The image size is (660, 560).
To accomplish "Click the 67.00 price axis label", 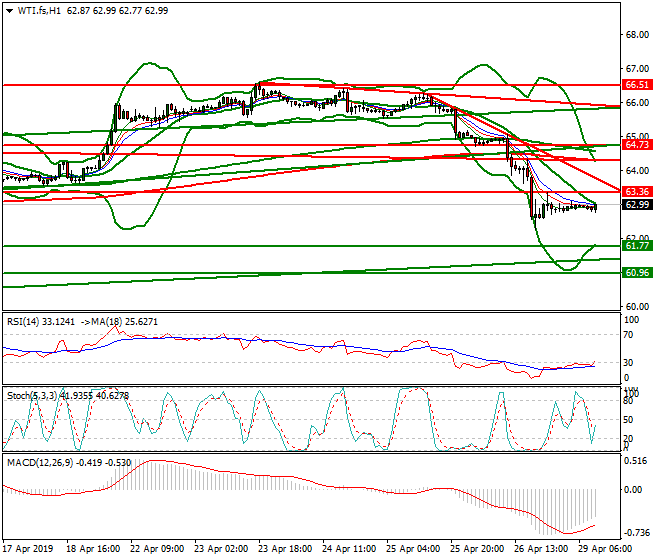I will (637, 69).
